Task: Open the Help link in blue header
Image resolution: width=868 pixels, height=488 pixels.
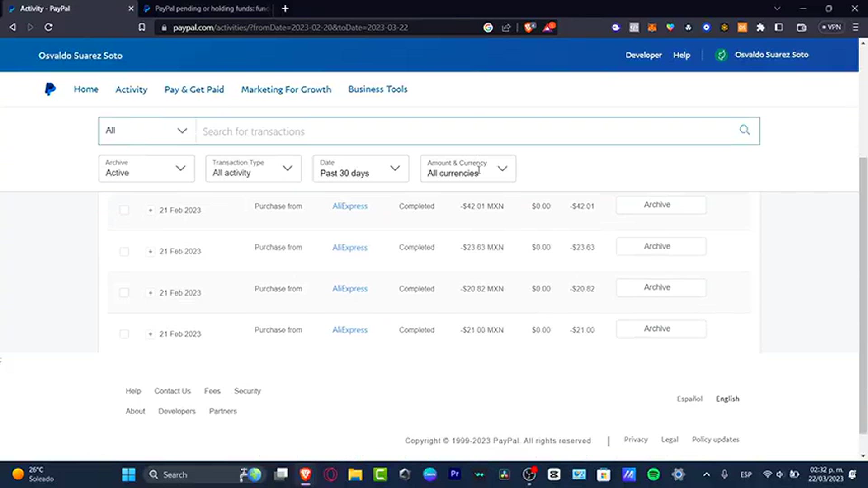Action: pyautogui.click(x=681, y=55)
